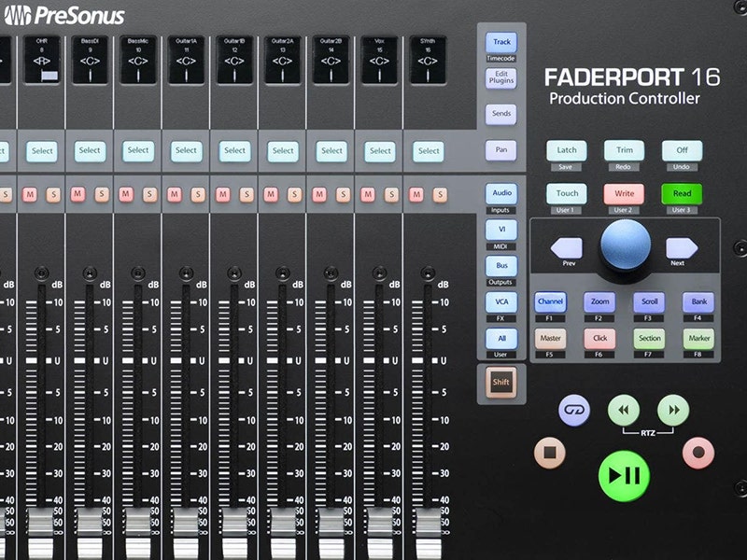Switch to Pan fader mode
Image resolution: width=747 pixels, height=560 pixels.
pos(501,150)
